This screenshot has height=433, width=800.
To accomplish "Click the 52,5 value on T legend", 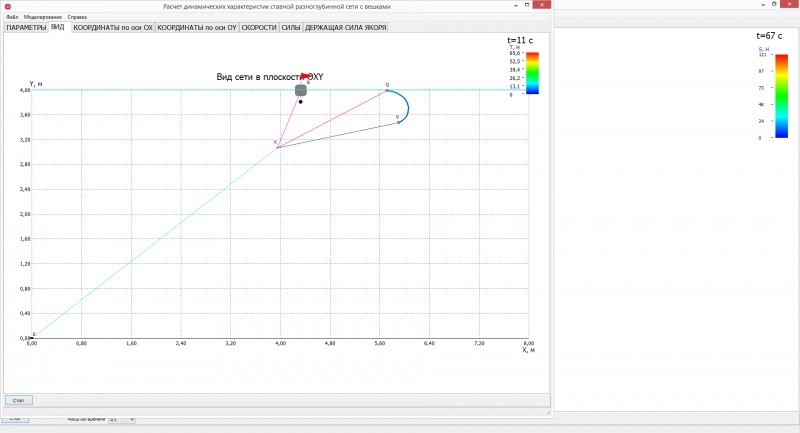I will click(514, 61).
